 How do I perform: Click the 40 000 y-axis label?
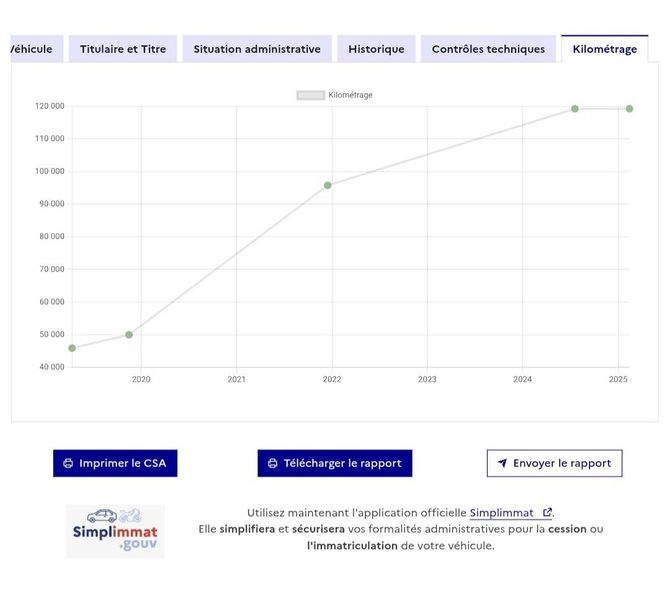[52, 367]
